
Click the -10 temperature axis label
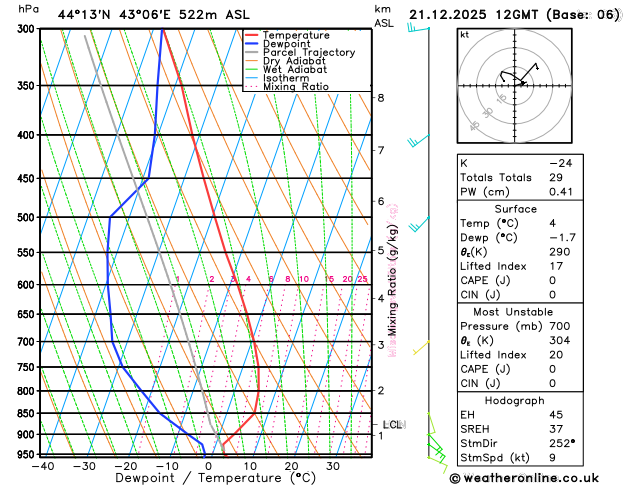coord(166,466)
